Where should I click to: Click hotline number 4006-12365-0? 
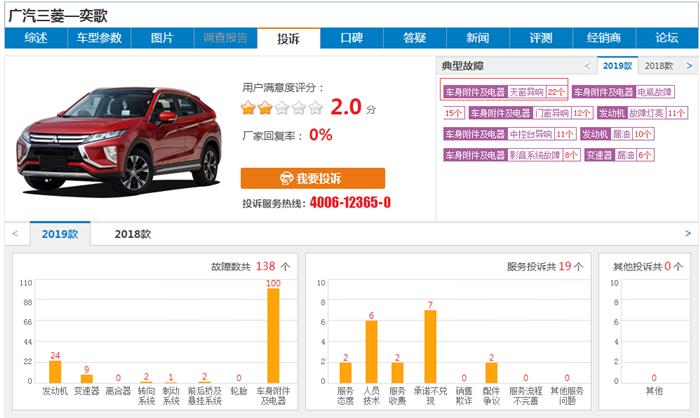click(x=350, y=203)
